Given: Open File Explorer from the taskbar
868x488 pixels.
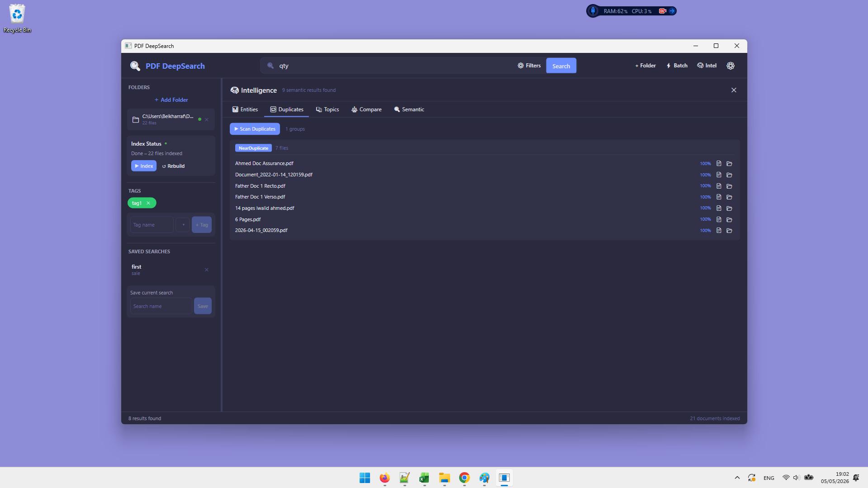Looking at the screenshot, I should point(444,478).
